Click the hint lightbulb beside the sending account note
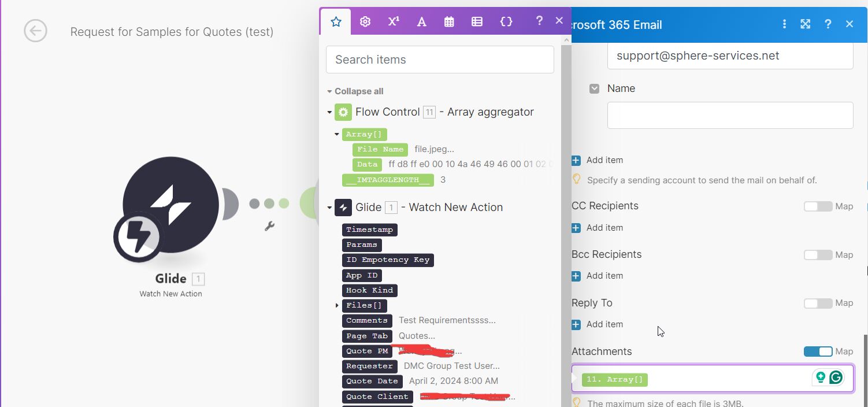This screenshot has height=407, width=868. [576, 179]
